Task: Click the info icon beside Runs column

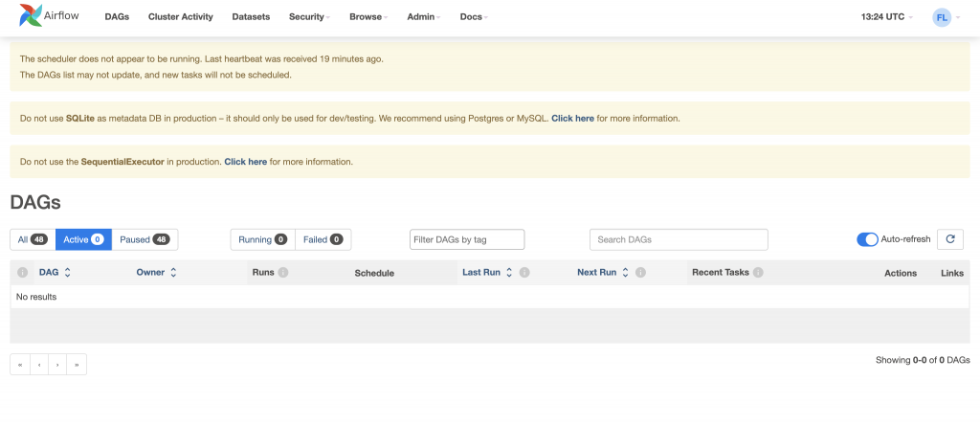Action: tap(283, 273)
